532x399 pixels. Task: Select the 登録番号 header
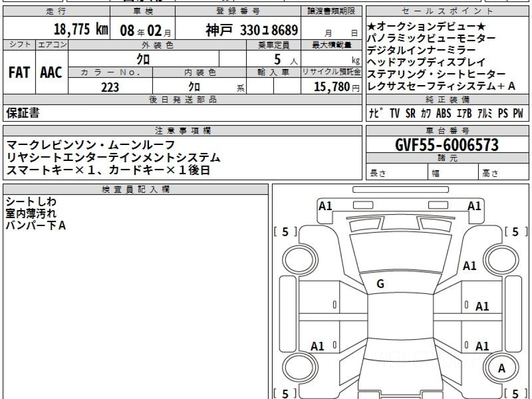[x=238, y=12]
